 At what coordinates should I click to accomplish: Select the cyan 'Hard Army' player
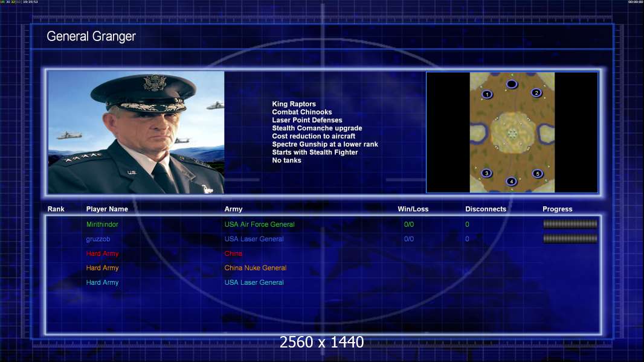[x=102, y=282]
